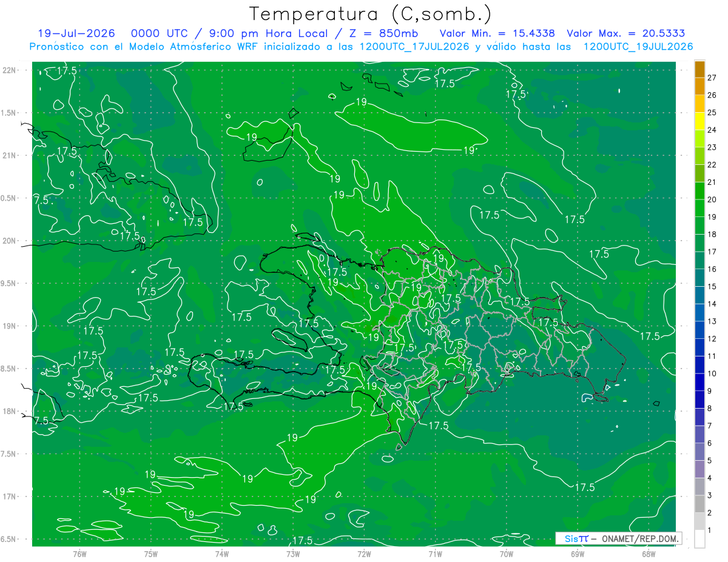The width and height of the screenshot is (728, 562).
Task: Click color scale label "22"
Action: pos(712,165)
